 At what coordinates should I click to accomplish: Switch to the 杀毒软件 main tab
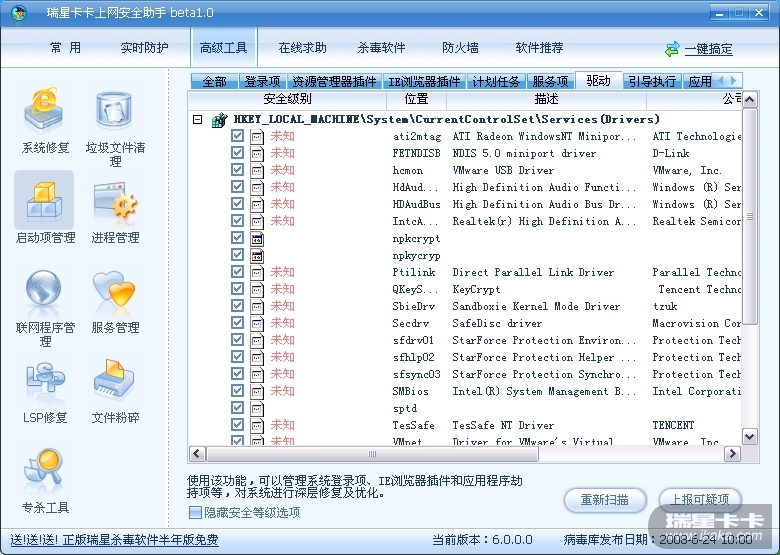point(382,48)
